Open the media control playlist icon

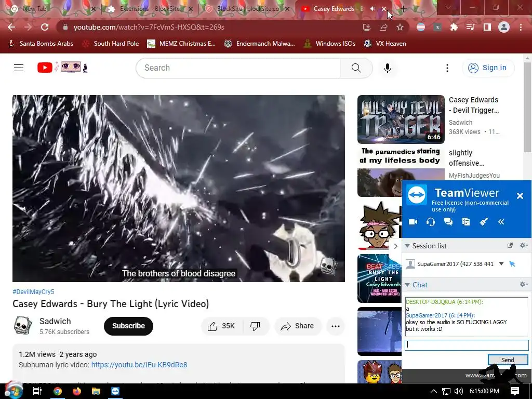coord(470,27)
